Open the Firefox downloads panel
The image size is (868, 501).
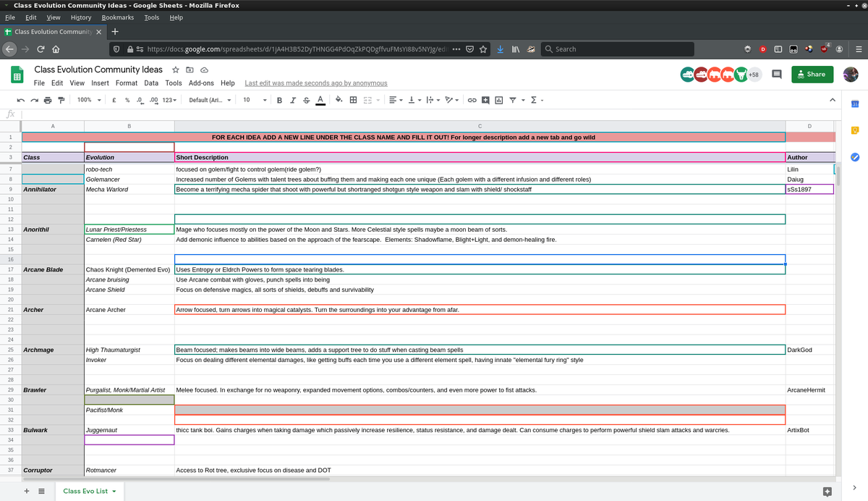[501, 49]
